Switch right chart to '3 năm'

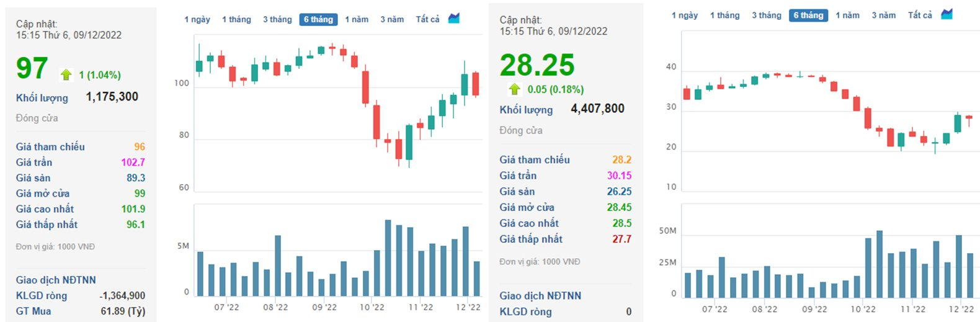(884, 15)
